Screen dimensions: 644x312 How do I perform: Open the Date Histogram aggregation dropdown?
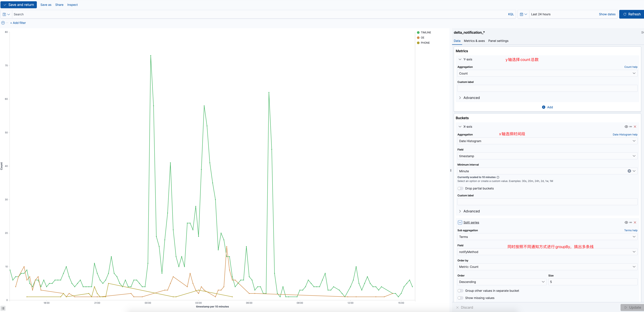point(547,141)
